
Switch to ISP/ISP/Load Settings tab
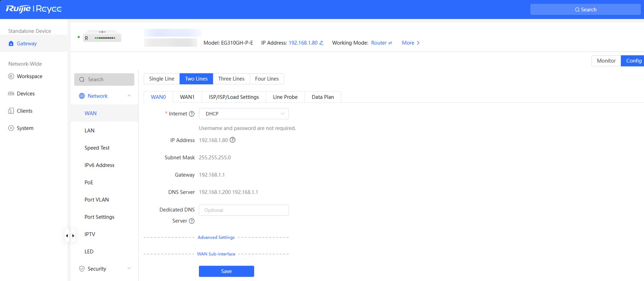(234, 97)
